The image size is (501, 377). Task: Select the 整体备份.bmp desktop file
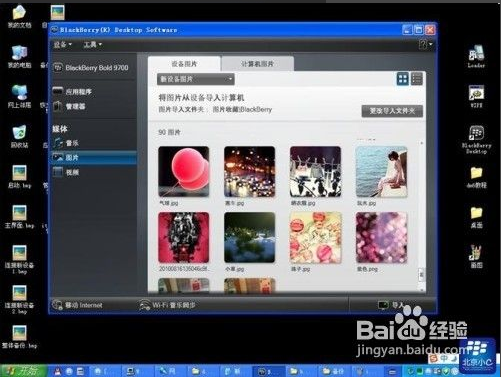pyautogui.click(x=19, y=337)
